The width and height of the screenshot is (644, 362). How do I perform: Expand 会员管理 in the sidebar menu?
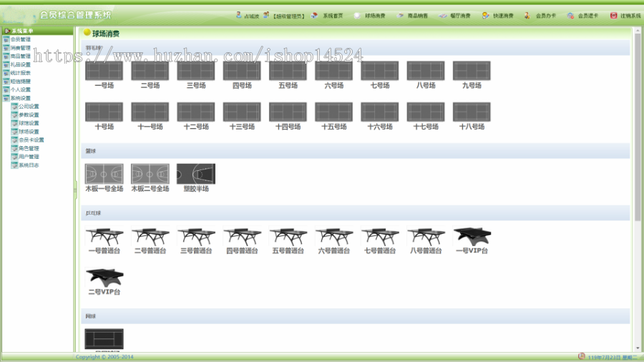click(x=20, y=39)
